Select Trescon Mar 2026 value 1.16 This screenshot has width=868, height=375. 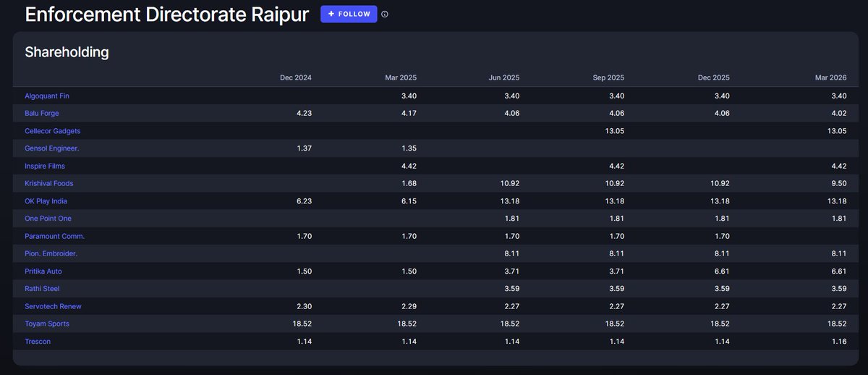pos(839,341)
